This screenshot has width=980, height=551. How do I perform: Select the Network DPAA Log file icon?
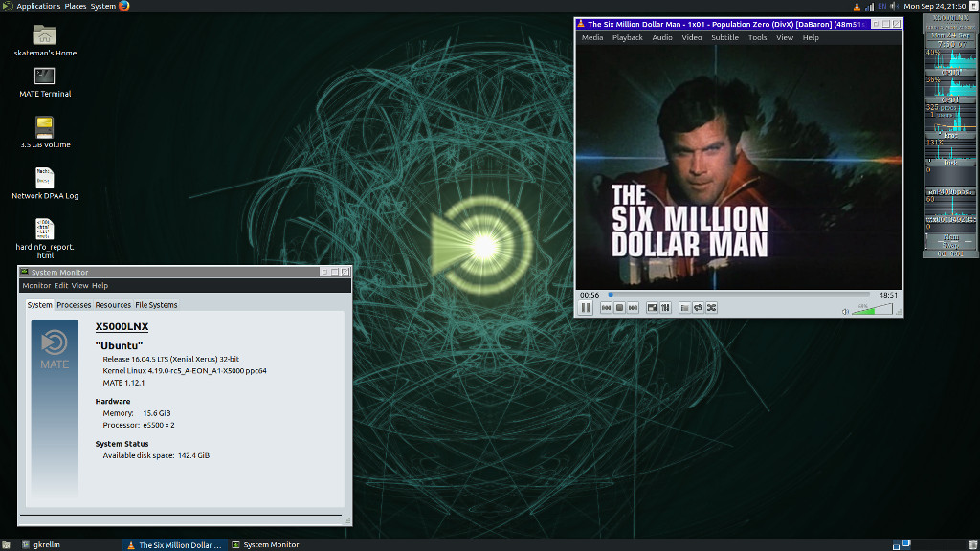click(45, 183)
